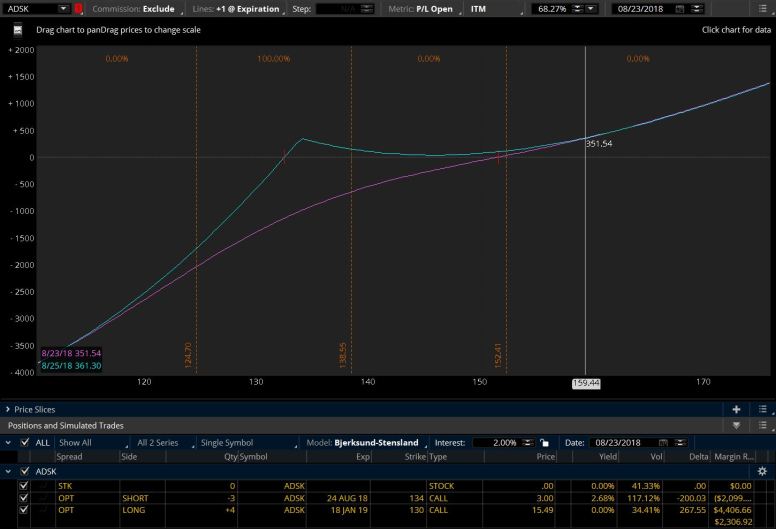Uncheck the LONG 130 CALL option row
This screenshot has height=529, width=776.
pyautogui.click(x=24, y=510)
